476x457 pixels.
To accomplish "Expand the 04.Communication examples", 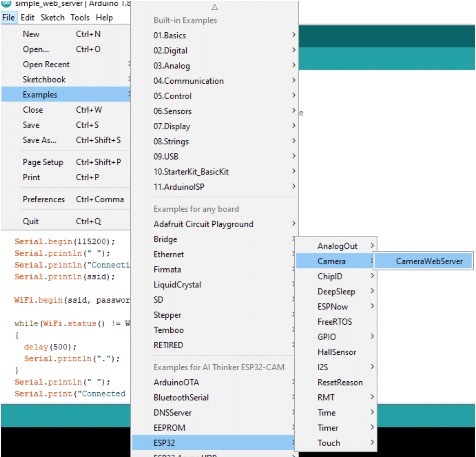I will [x=215, y=81].
